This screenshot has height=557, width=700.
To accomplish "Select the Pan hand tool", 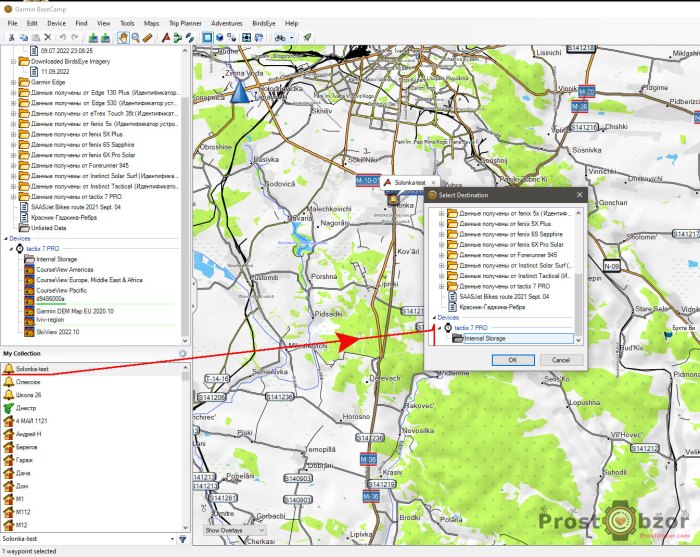I will [123, 38].
